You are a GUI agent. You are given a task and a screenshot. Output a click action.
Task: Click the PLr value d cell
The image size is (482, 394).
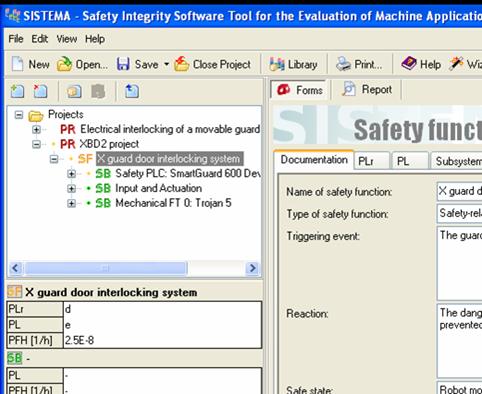click(162, 309)
